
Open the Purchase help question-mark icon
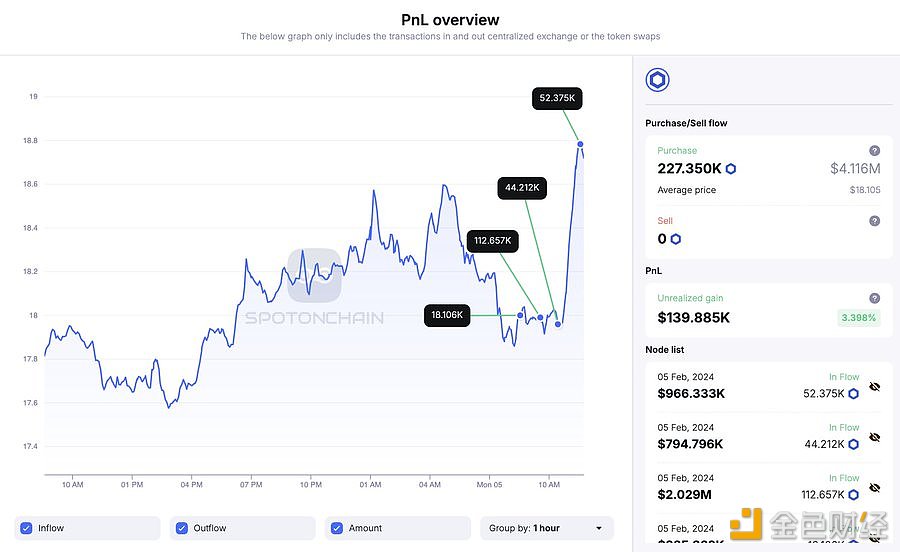[x=874, y=150]
